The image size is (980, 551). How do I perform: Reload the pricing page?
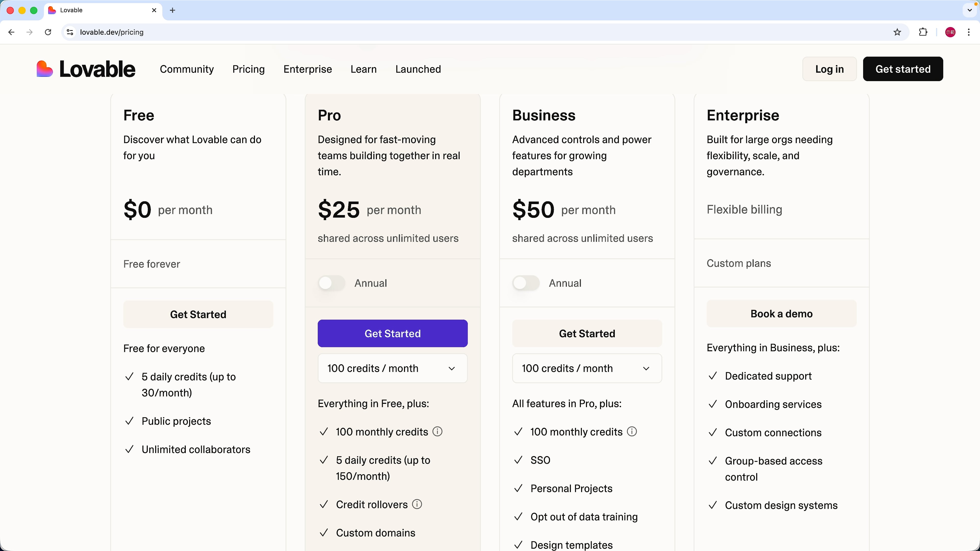[48, 32]
